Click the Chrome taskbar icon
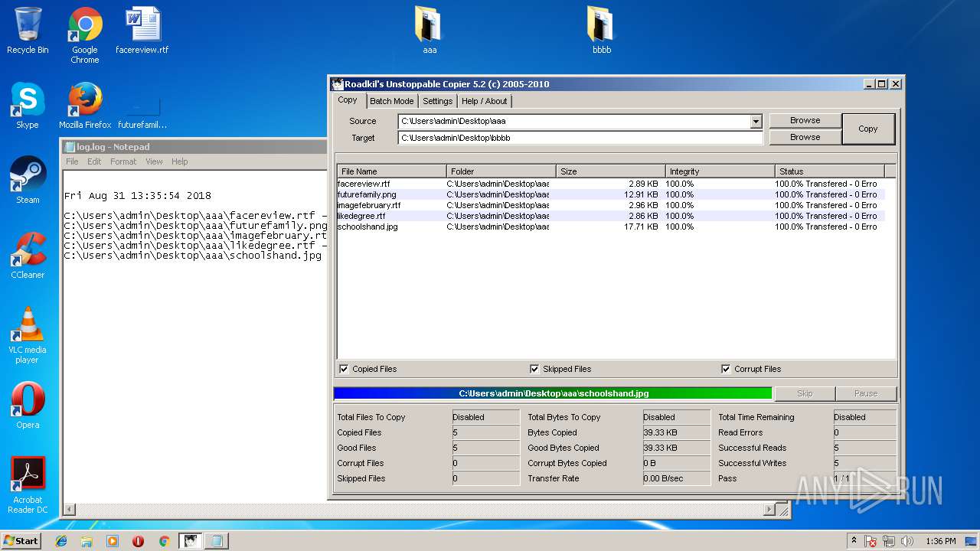This screenshot has width=980, height=551. point(164,541)
